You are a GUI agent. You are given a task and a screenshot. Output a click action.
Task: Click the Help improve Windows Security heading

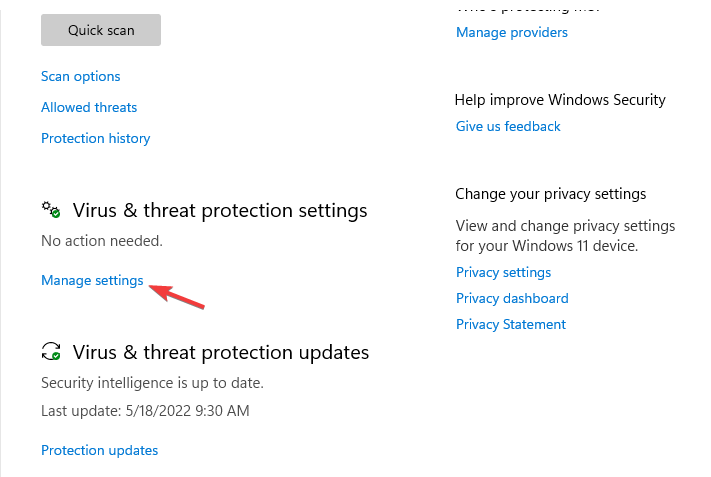click(x=560, y=100)
